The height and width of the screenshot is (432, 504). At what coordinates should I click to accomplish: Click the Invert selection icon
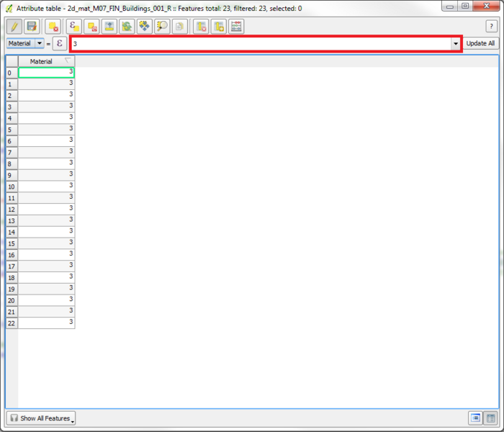click(127, 27)
